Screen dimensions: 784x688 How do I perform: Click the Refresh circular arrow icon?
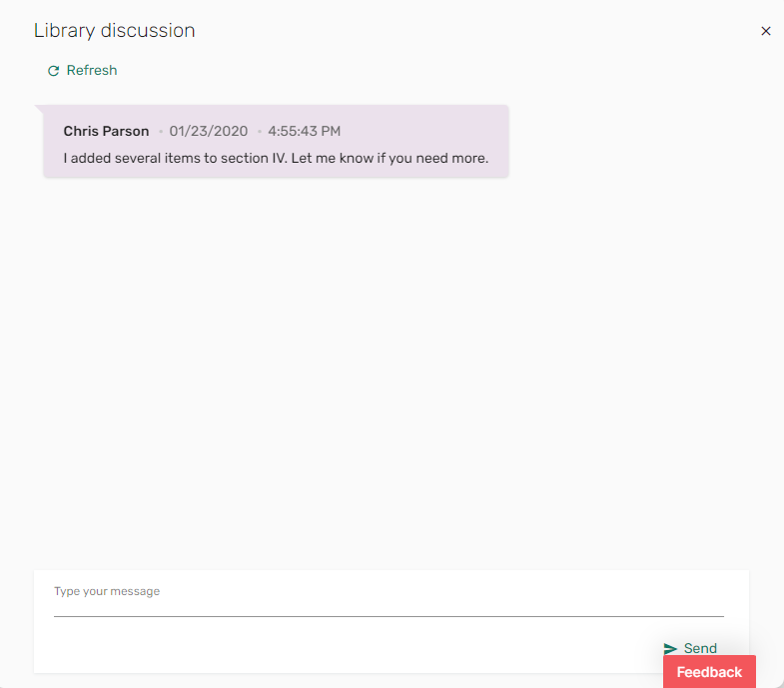coord(54,71)
